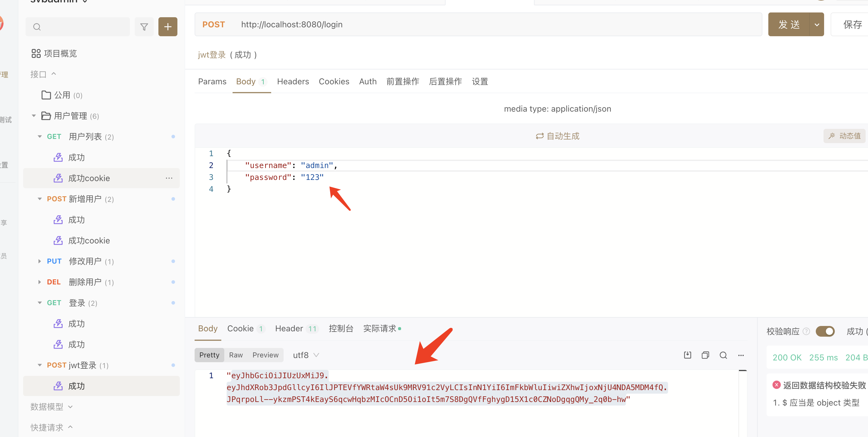This screenshot has height=437, width=868.
Task: Switch response view to Preview
Action: (x=265, y=355)
